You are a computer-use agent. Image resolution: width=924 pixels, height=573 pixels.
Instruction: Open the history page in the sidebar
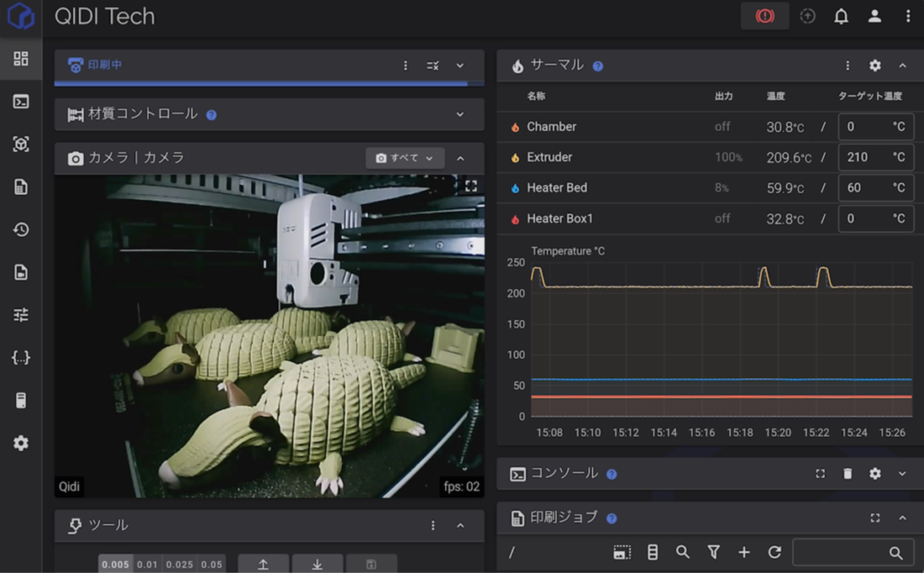21,229
